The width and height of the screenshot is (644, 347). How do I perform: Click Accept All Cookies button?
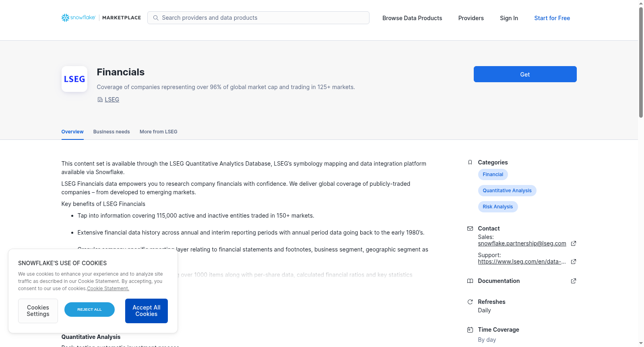click(147, 311)
